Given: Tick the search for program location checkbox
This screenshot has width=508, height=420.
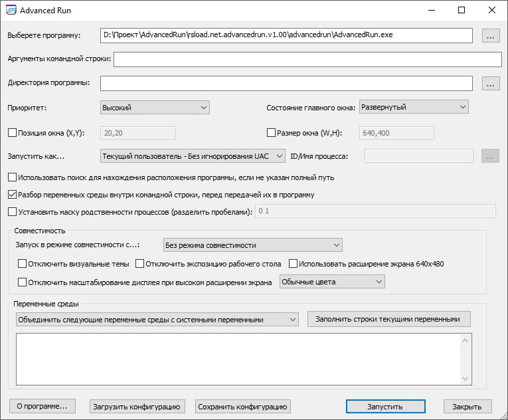Looking at the screenshot, I should click(13, 177).
